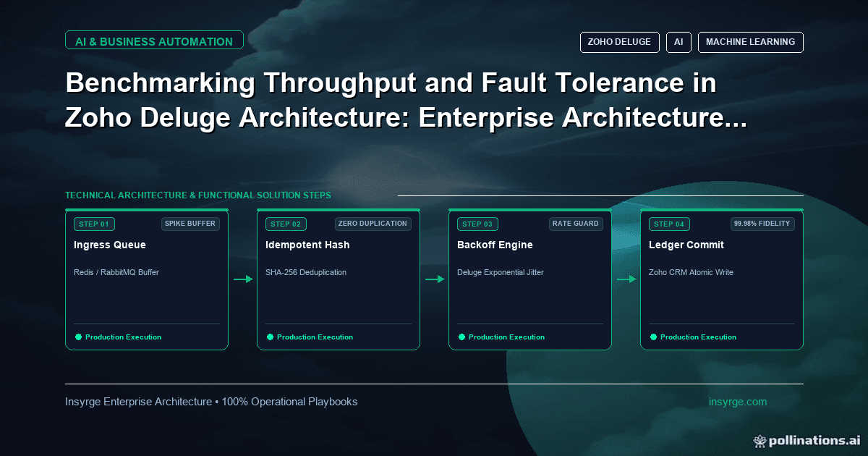The width and height of the screenshot is (868, 456).
Task: Click green status dot in Idempotent Hash card
Action: (270, 337)
